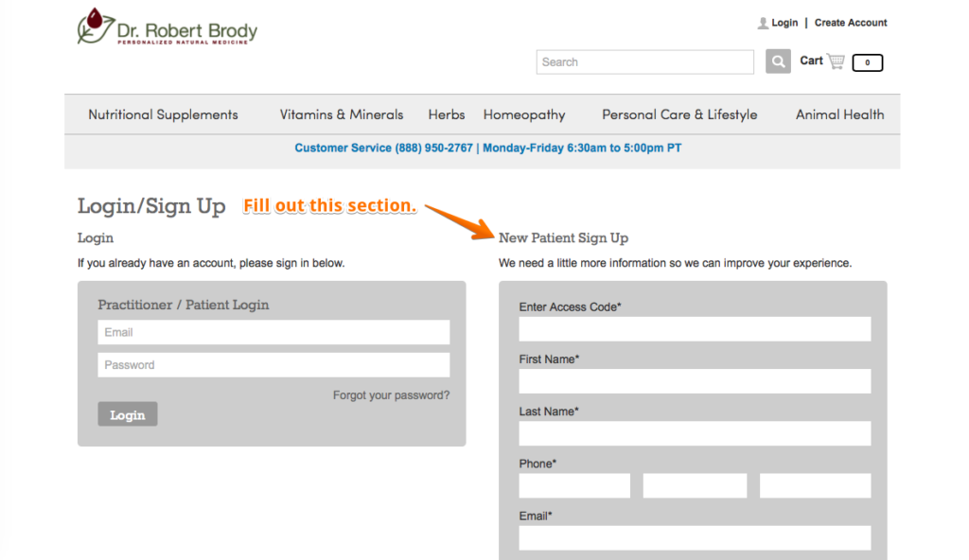Click the Practitioner / Patient Login heading
This screenshot has width=969, height=560.
[183, 305]
